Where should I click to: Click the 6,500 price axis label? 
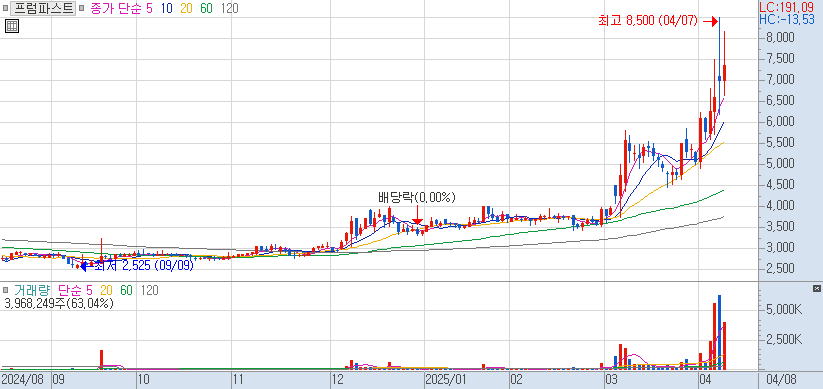(779, 101)
